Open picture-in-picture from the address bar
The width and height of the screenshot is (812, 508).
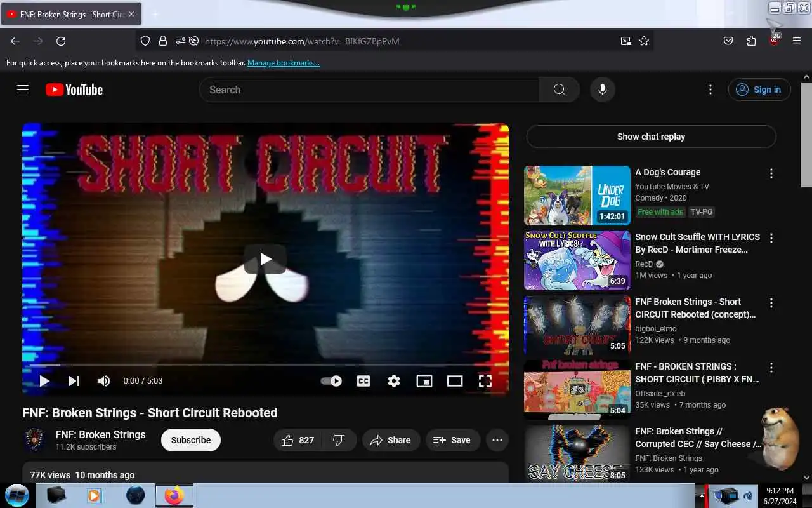(x=626, y=41)
